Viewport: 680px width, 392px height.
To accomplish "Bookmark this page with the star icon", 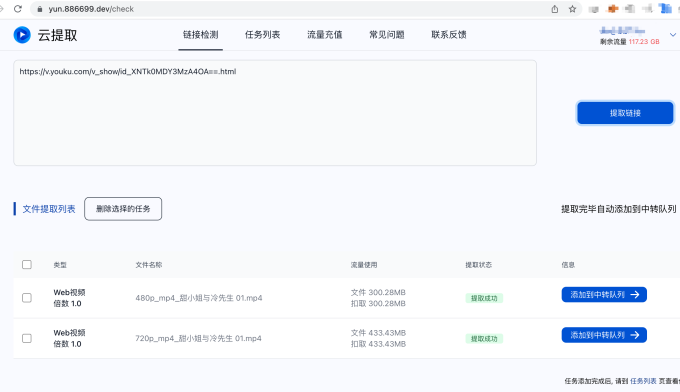I will pos(572,9).
